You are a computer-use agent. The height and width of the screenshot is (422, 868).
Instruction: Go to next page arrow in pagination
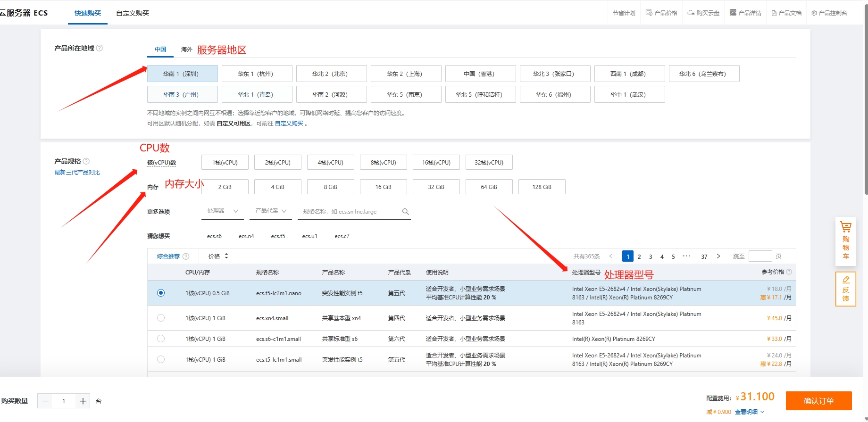click(x=718, y=257)
